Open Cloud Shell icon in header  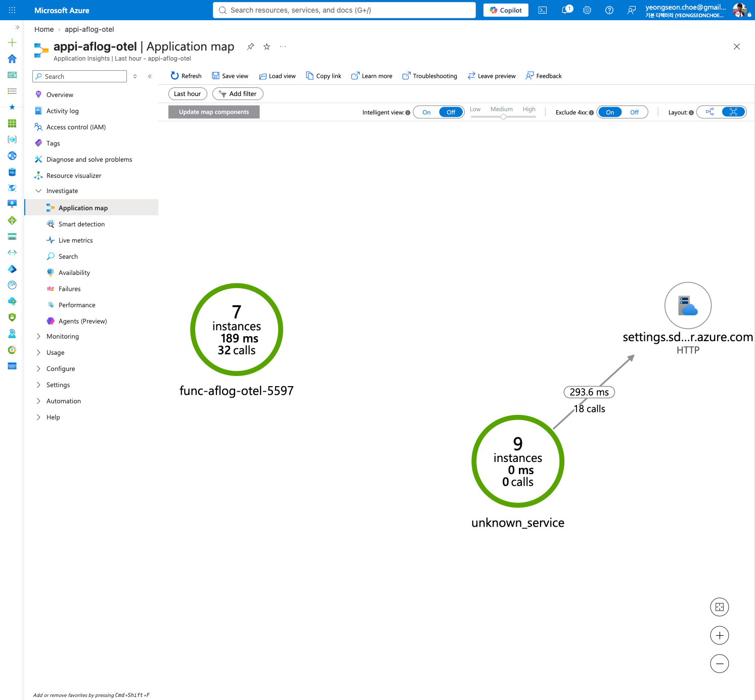pos(543,10)
